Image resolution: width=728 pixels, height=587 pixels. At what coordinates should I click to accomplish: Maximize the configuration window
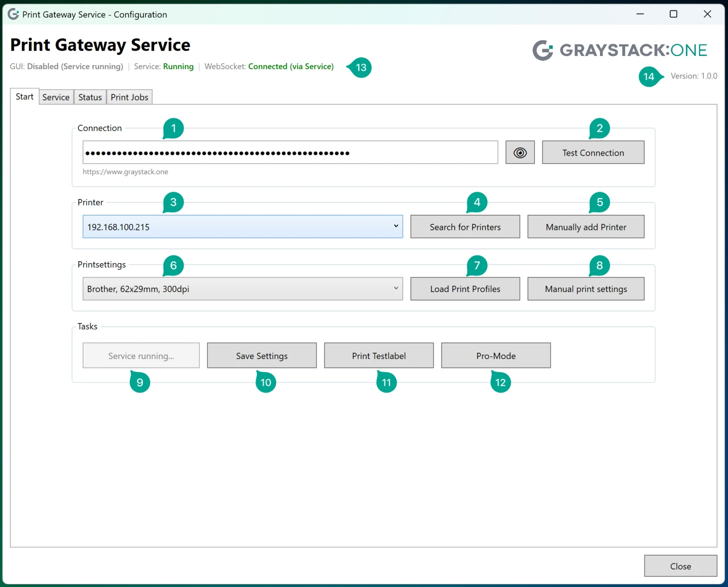click(x=673, y=14)
